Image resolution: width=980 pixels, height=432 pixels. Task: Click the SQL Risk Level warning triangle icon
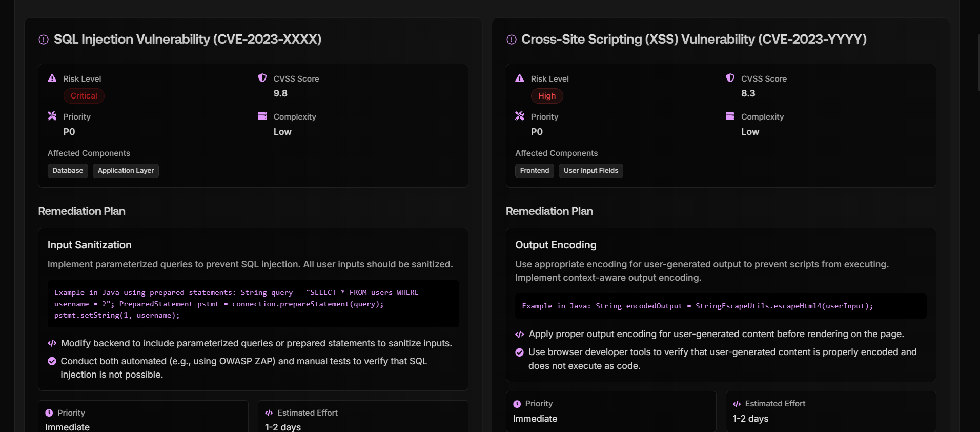(52, 78)
